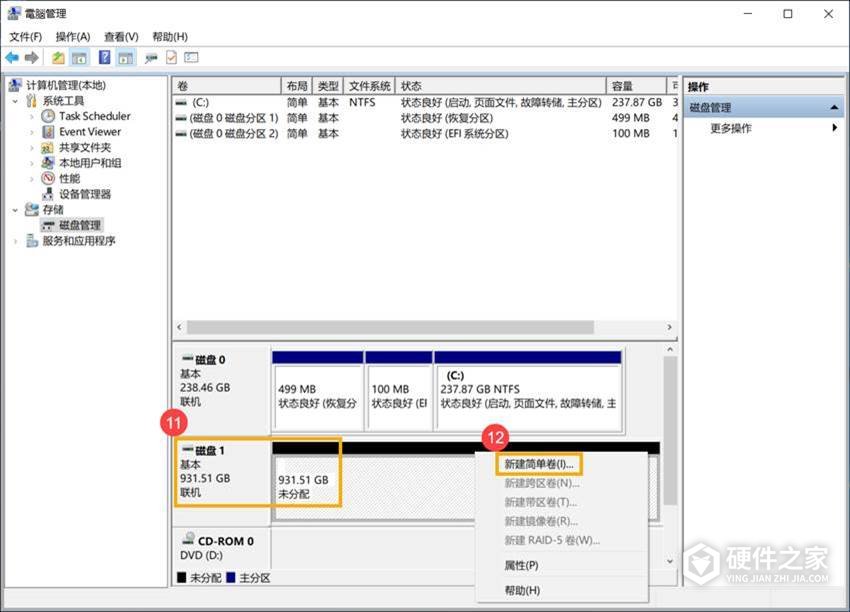The width and height of the screenshot is (850, 612).
Task: Sort by the 容量 column header
Action: point(636,86)
